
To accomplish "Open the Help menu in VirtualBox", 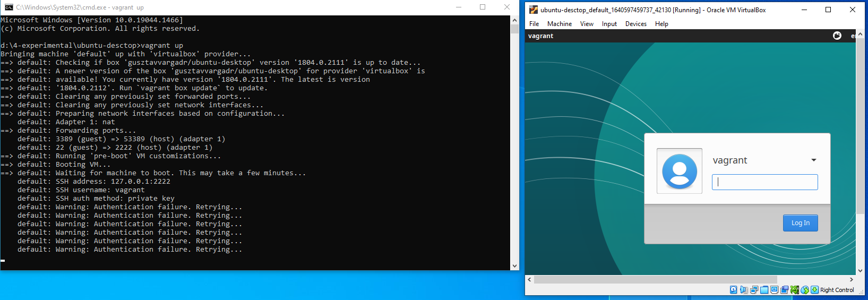I will click(x=661, y=24).
